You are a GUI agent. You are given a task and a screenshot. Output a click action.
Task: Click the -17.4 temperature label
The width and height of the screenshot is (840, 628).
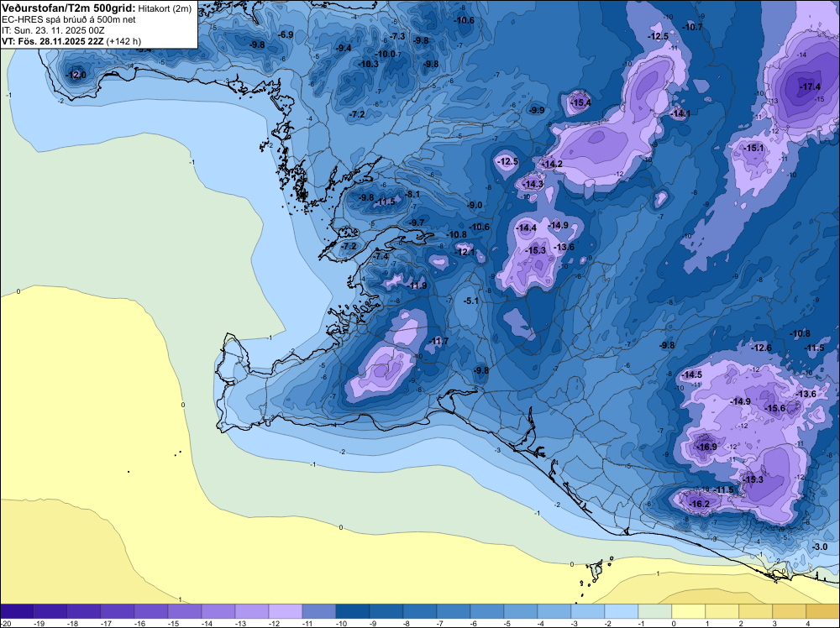click(810, 86)
